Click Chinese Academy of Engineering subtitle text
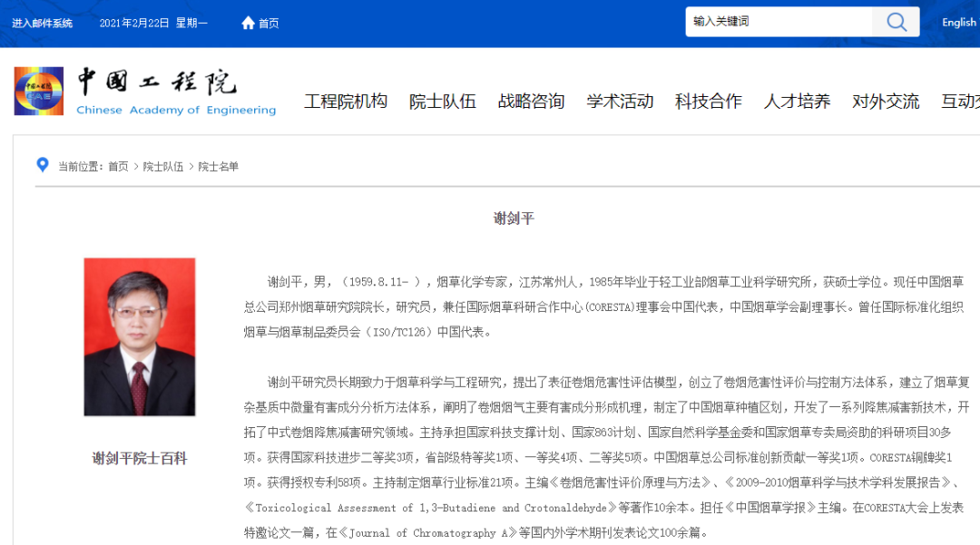The height and width of the screenshot is (545, 980). coord(176,110)
